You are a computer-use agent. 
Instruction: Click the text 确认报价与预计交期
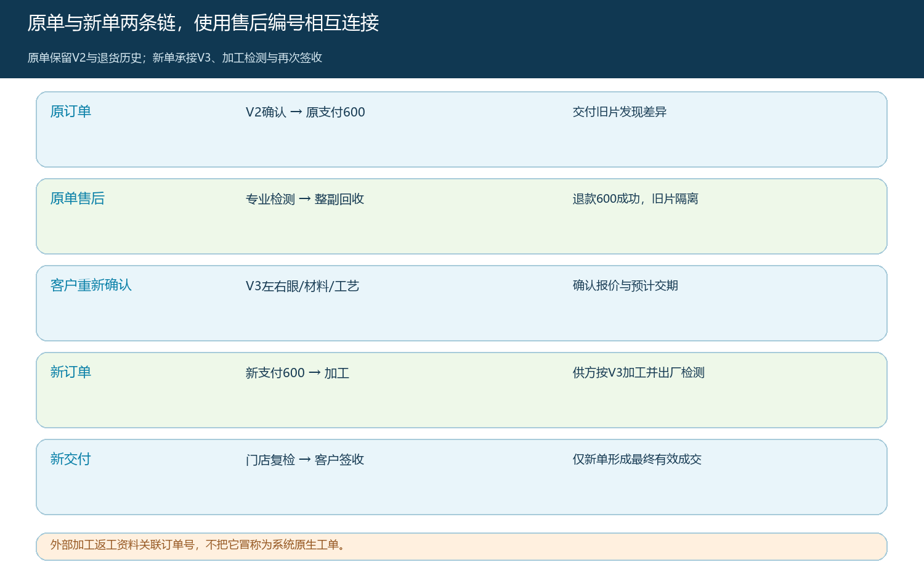pos(625,285)
